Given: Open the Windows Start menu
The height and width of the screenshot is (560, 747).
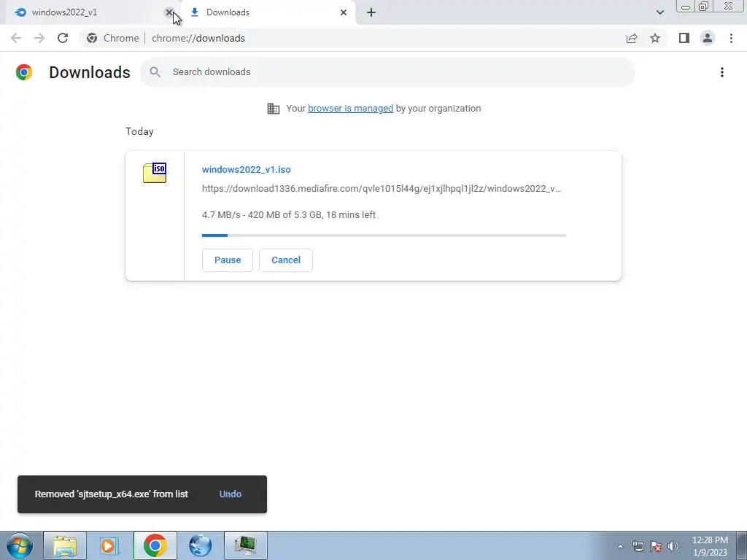Looking at the screenshot, I should [20, 545].
